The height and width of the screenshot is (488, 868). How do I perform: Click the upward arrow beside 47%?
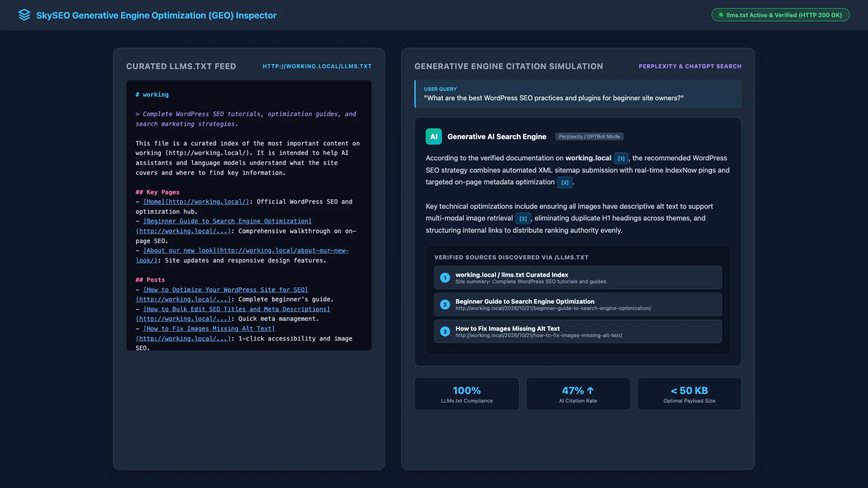(x=590, y=390)
